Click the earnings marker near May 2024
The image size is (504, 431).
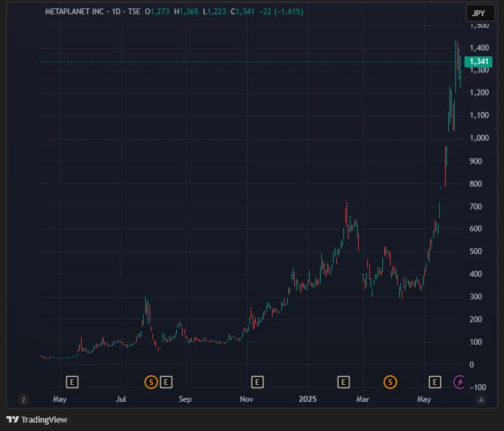pyautogui.click(x=72, y=382)
